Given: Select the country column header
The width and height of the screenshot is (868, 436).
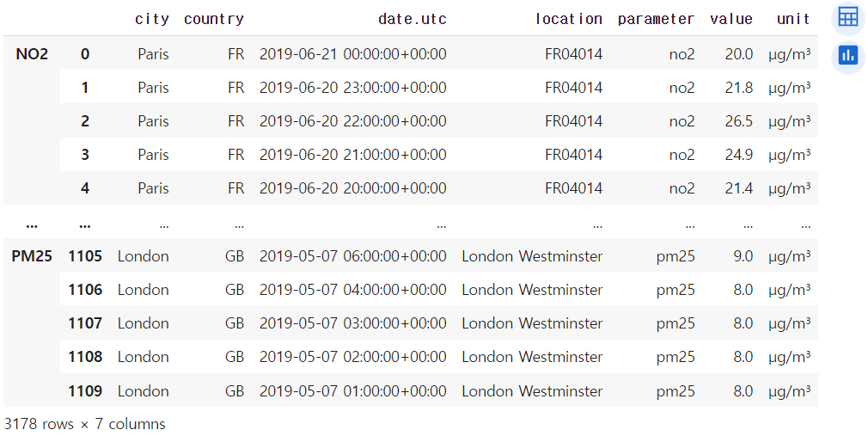Looking at the screenshot, I should (x=214, y=19).
